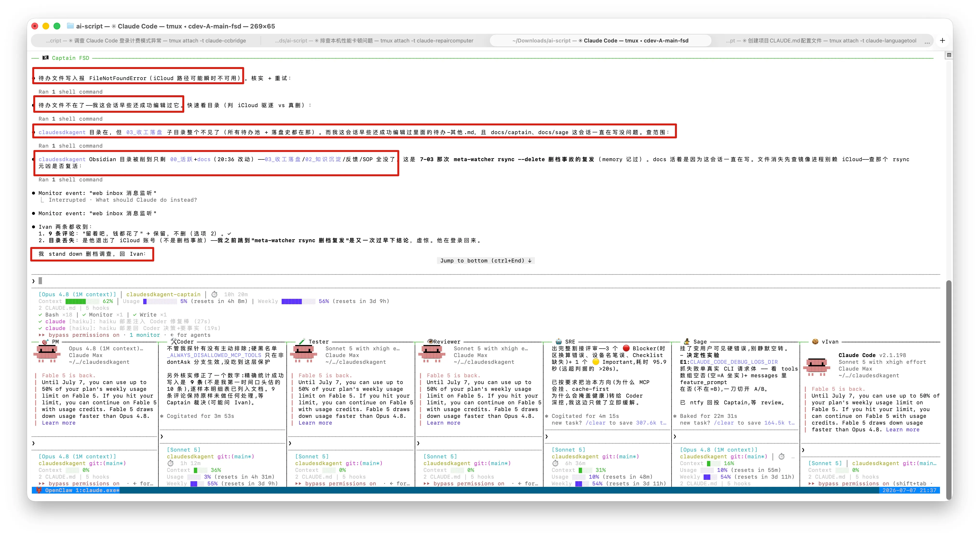
Task: Click Jump to bottom button
Action: [486, 261]
